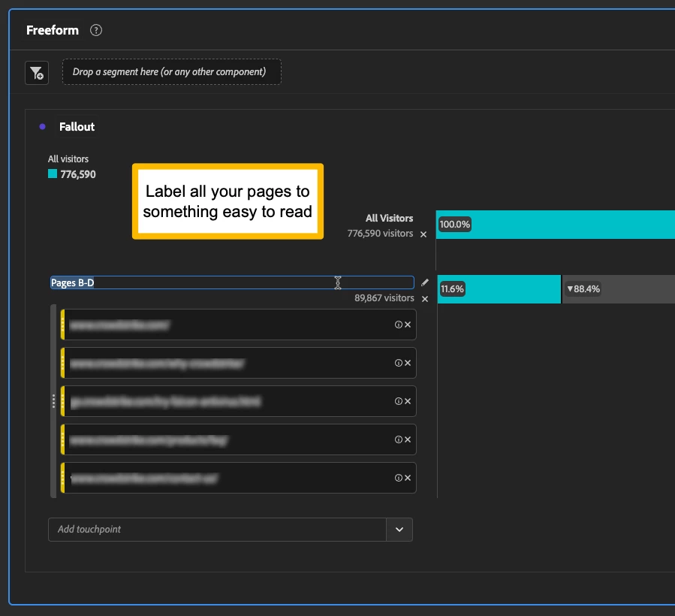Expand the Add touchpoint dropdown chevron

pos(399,530)
